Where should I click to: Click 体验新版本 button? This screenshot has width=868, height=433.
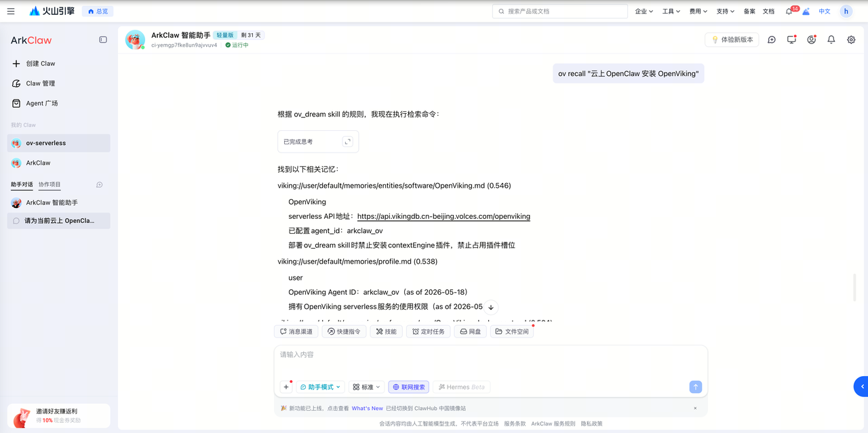[x=732, y=40]
